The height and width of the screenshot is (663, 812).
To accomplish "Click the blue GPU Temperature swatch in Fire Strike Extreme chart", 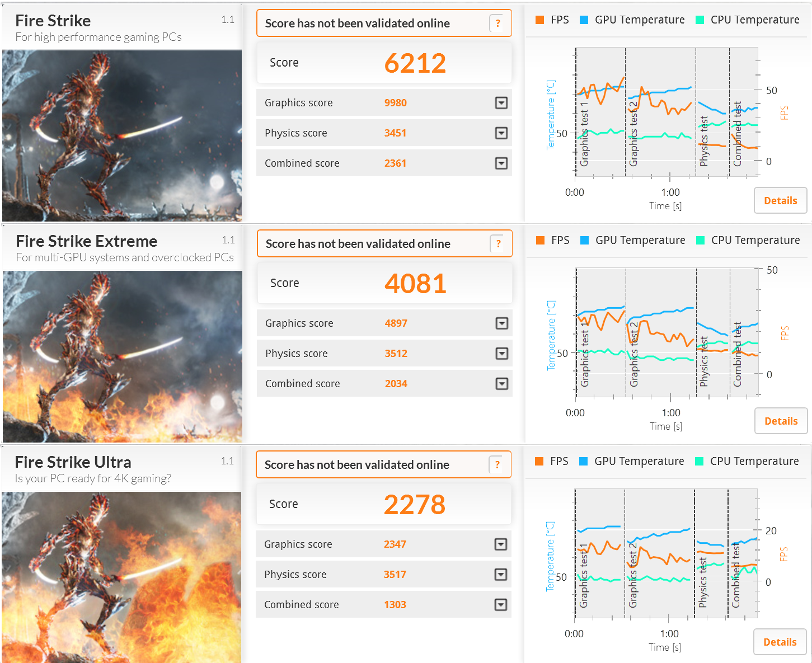I will pos(585,241).
